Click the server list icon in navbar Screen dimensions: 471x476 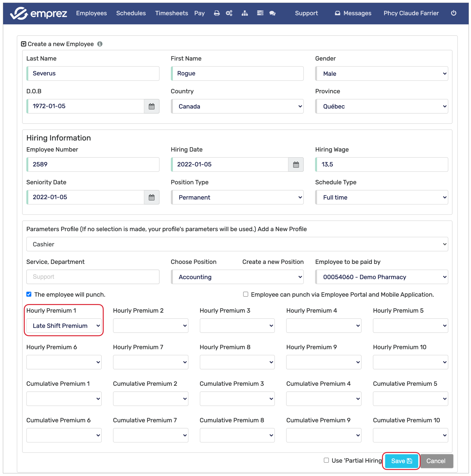click(260, 13)
